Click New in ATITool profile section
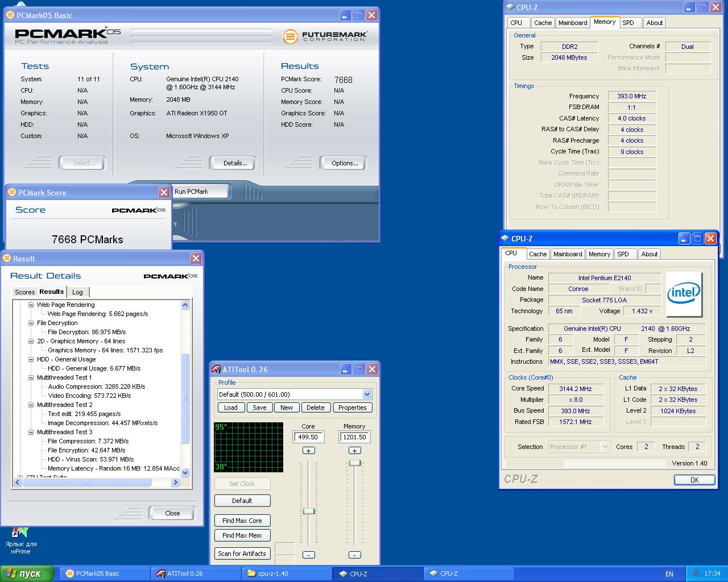728x582 pixels. click(x=287, y=408)
